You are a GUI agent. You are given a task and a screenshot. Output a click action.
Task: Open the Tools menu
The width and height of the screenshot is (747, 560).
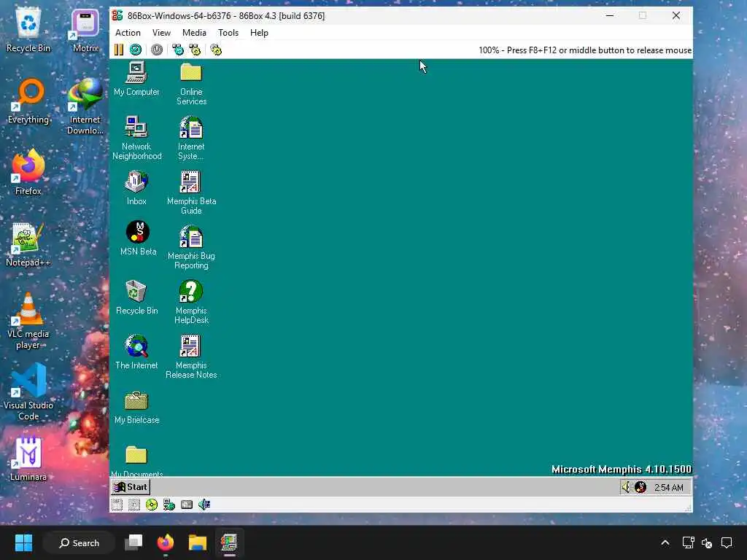tap(228, 33)
